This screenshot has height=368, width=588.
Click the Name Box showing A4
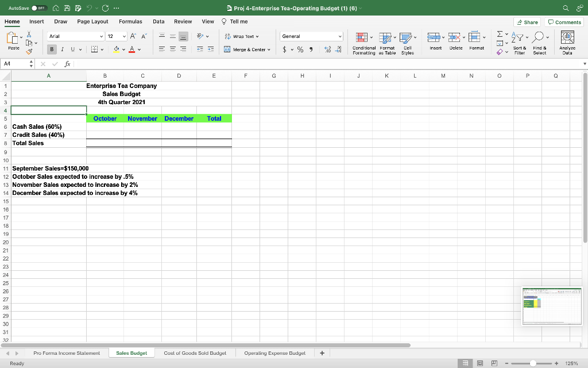click(15, 64)
